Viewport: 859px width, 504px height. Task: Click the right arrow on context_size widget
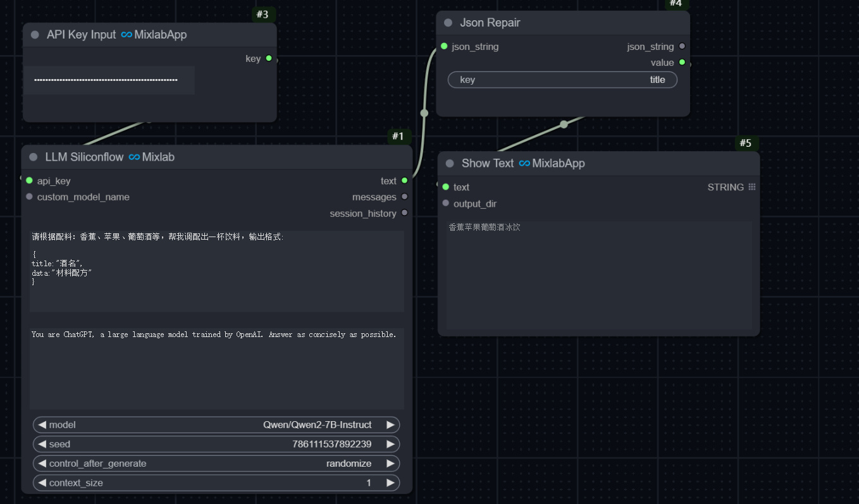click(392, 482)
